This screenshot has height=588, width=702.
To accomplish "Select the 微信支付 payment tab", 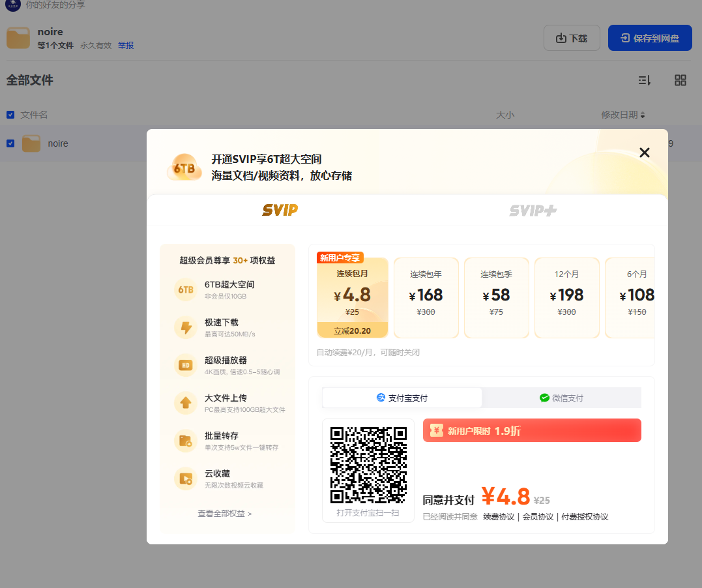I will click(561, 398).
